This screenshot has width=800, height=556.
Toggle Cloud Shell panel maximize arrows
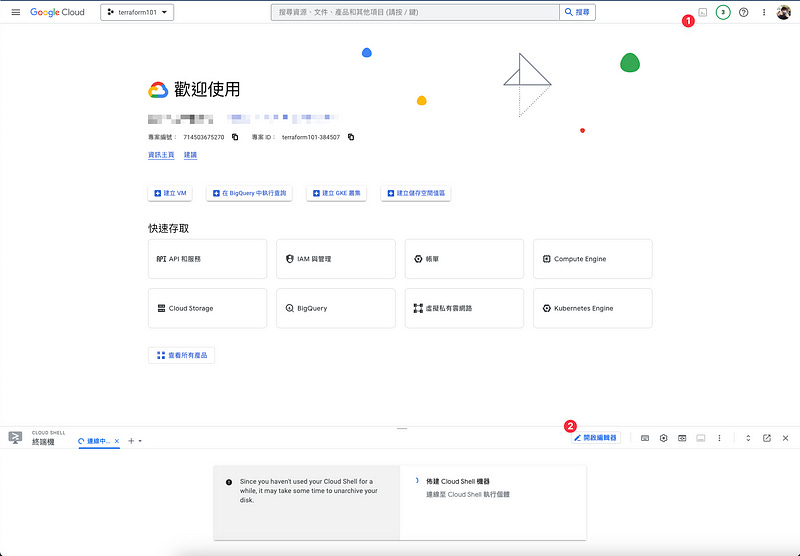748,438
